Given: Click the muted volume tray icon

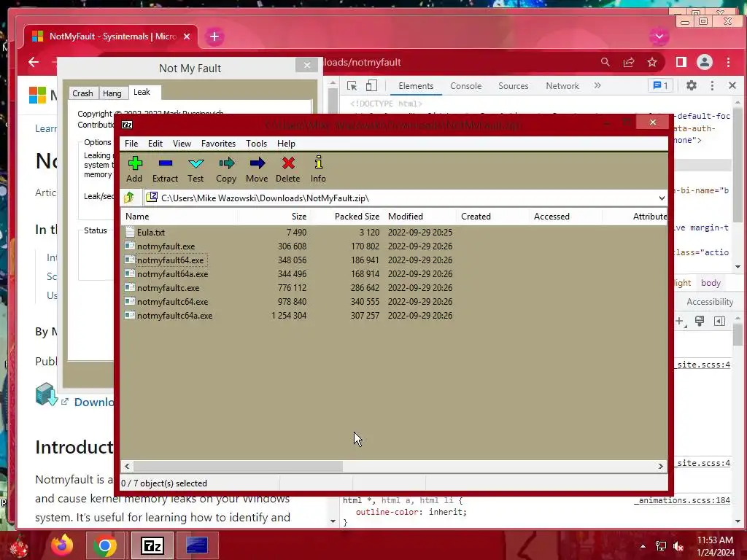Looking at the screenshot, I should click(678, 546).
